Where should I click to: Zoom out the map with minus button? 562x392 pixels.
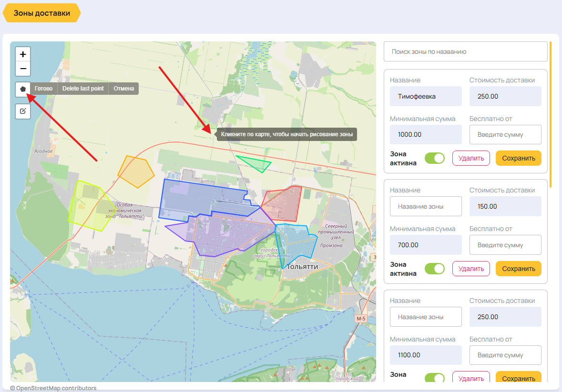(23, 69)
